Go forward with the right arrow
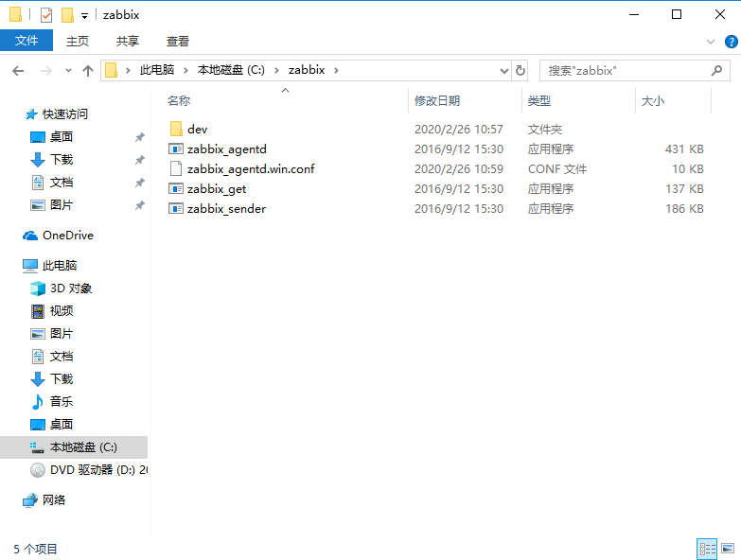The width and height of the screenshot is (741, 560). tap(45, 71)
